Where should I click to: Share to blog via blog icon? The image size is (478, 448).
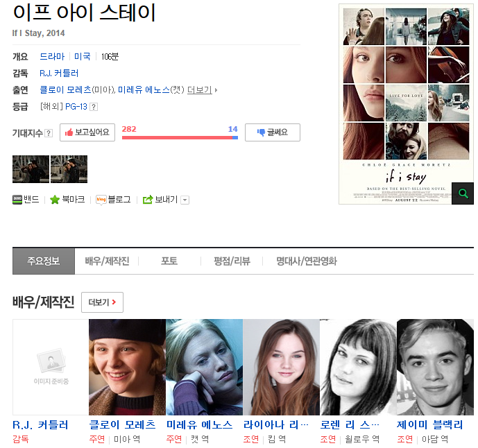tap(101, 200)
